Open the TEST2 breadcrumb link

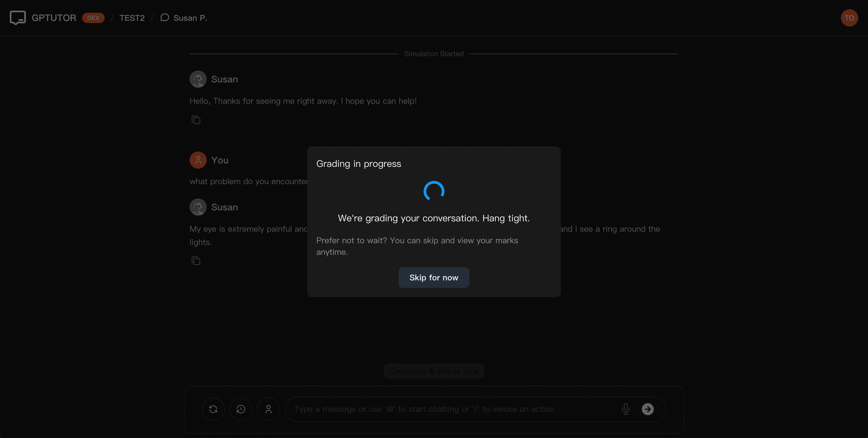click(132, 18)
